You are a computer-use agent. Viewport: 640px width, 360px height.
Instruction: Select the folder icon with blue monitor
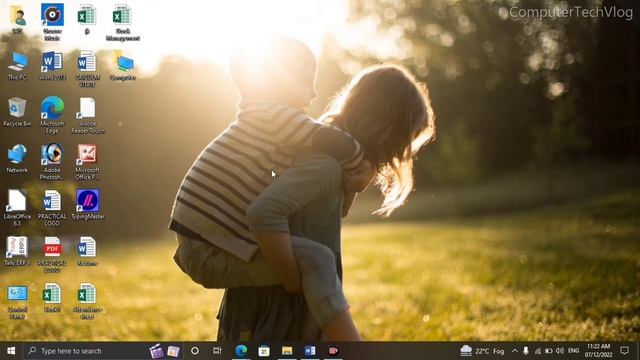click(122, 65)
